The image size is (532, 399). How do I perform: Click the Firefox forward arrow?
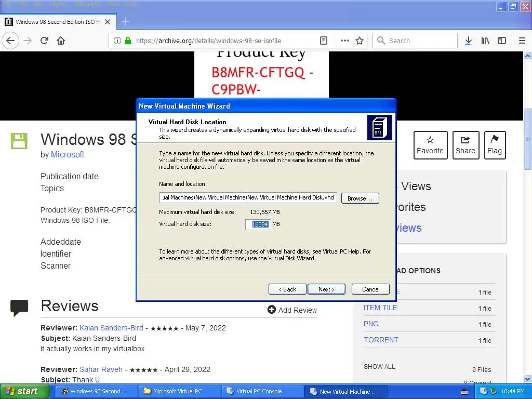point(28,41)
